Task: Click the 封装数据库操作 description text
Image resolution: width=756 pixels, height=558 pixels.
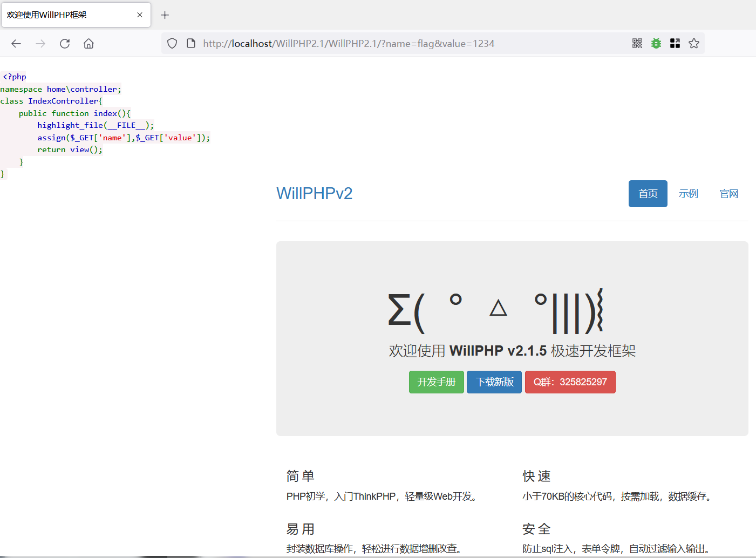Action: tap(376, 549)
